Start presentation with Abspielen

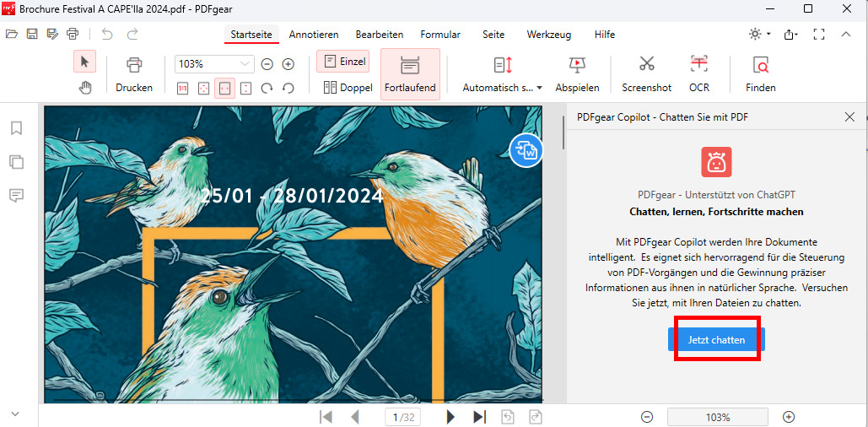click(x=577, y=74)
